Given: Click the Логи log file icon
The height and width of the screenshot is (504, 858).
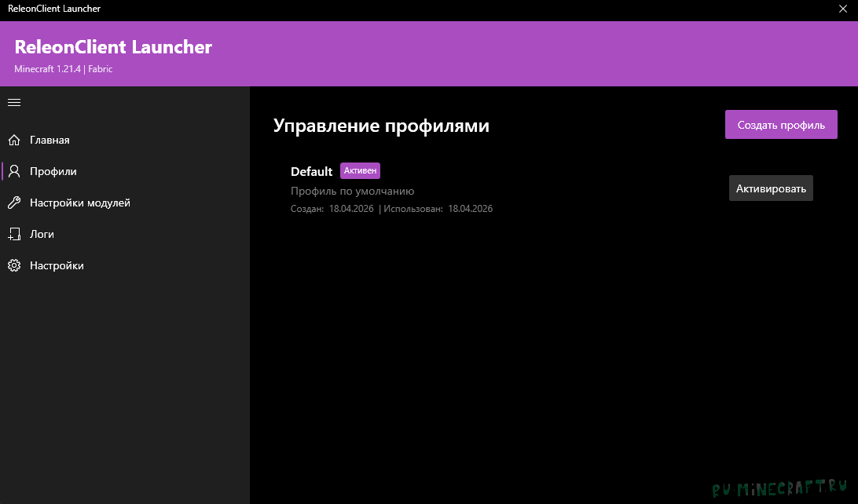Looking at the screenshot, I should click(x=14, y=234).
